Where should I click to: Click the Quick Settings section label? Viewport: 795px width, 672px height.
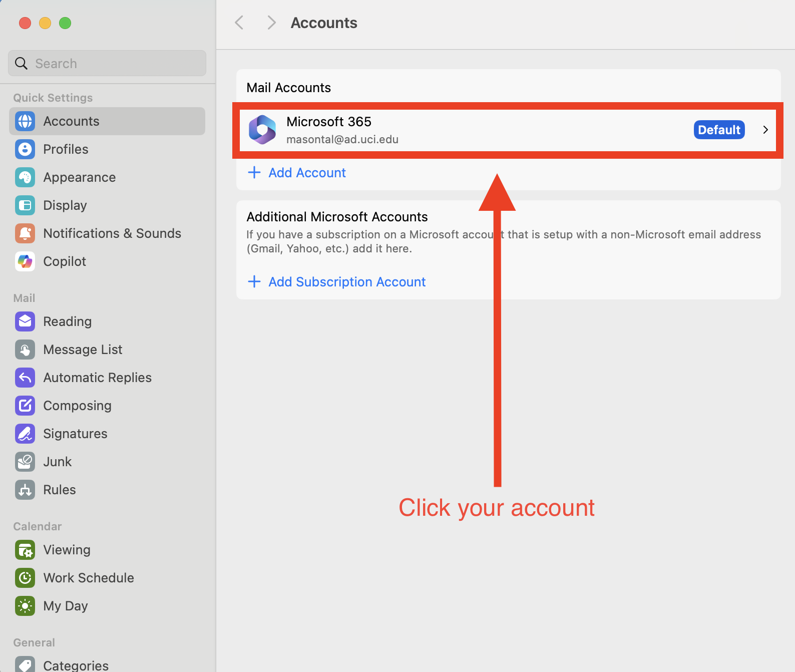(53, 98)
